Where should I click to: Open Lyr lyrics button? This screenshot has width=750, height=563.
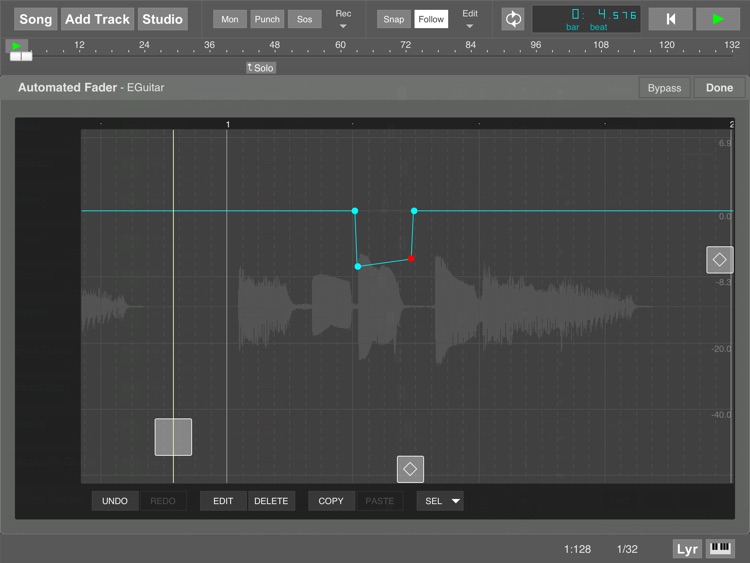pyautogui.click(x=687, y=549)
